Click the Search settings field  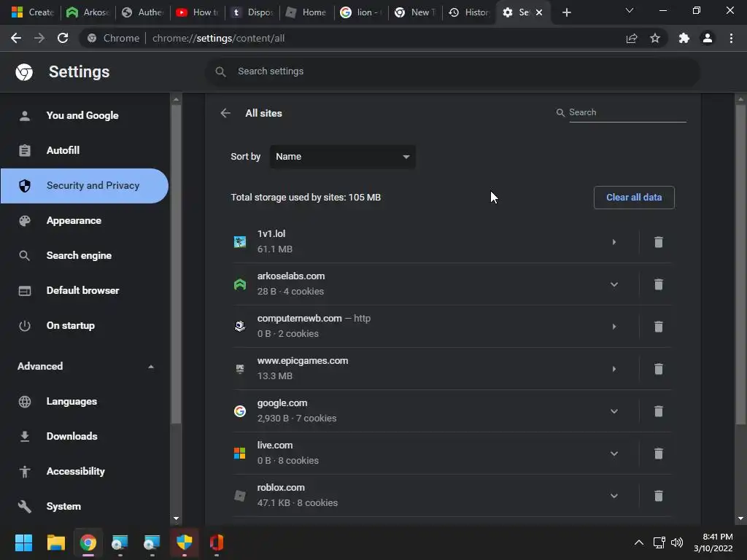pos(452,71)
